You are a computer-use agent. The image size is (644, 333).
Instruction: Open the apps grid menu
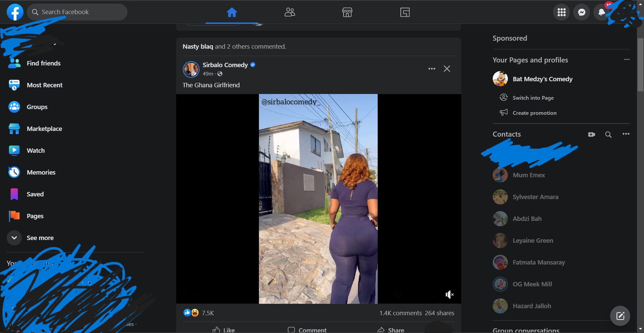pyautogui.click(x=561, y=12)
